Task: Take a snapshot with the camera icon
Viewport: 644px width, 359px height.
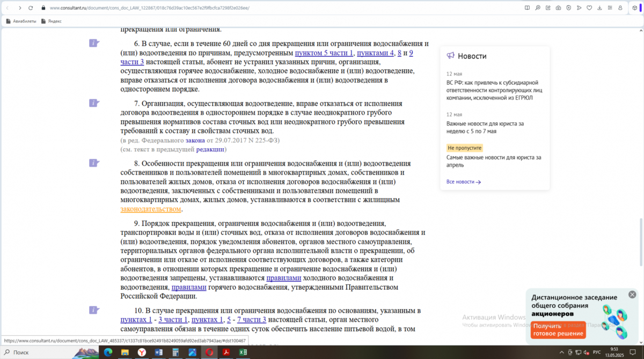Action: [x=559, y=8]
